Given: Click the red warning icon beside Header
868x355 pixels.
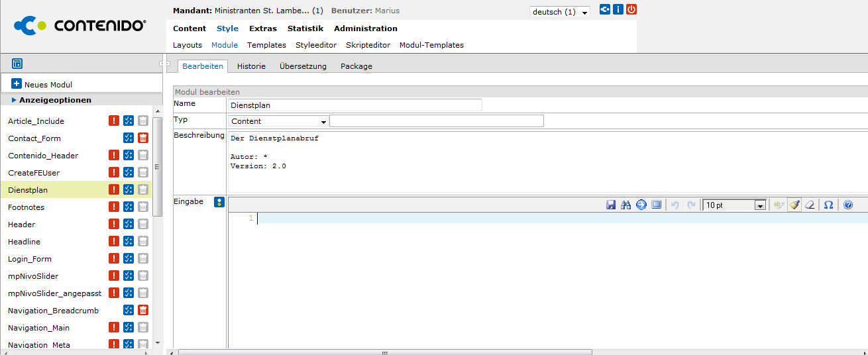Looking at the screenshot, I should click(x=114, y=225).
